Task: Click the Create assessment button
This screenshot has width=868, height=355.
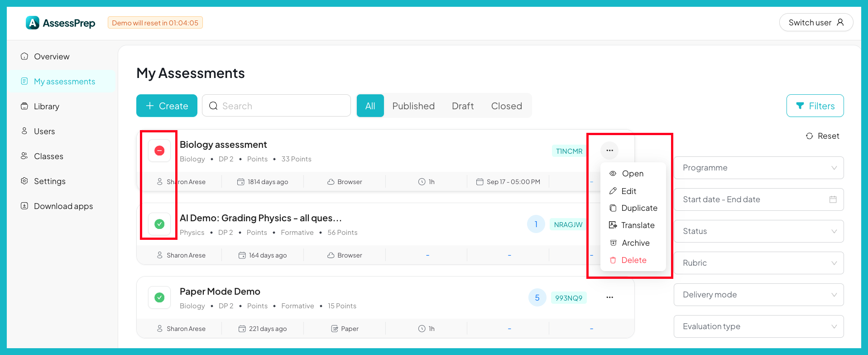Action: (167, 106)
